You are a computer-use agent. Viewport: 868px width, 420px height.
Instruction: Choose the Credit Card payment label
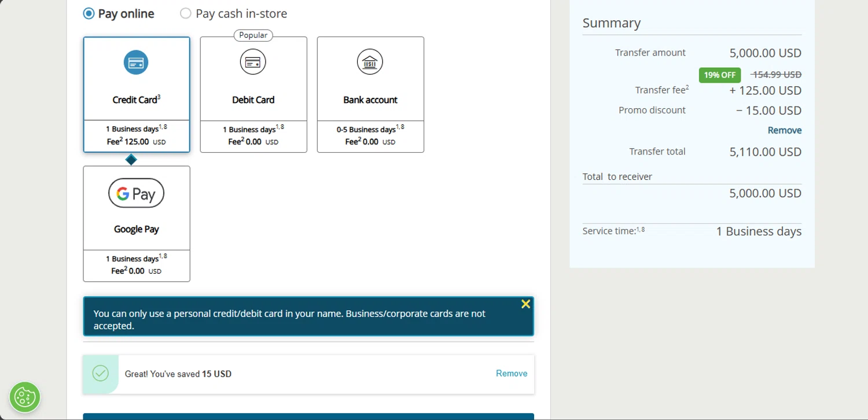tap(136, 100)
